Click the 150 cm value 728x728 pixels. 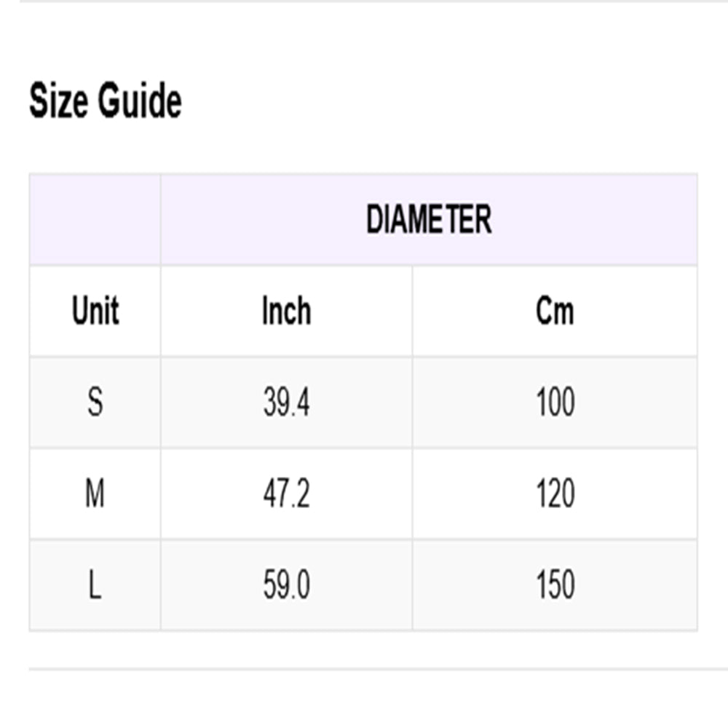pos(555,585)
